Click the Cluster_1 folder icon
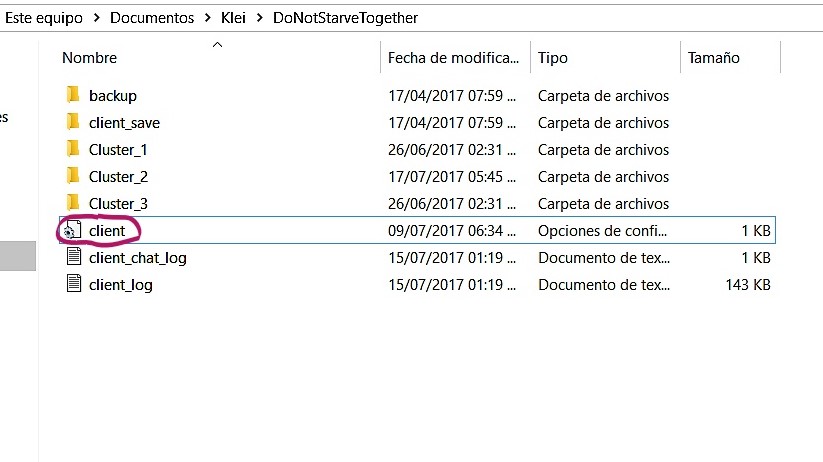 pos(72,149)
